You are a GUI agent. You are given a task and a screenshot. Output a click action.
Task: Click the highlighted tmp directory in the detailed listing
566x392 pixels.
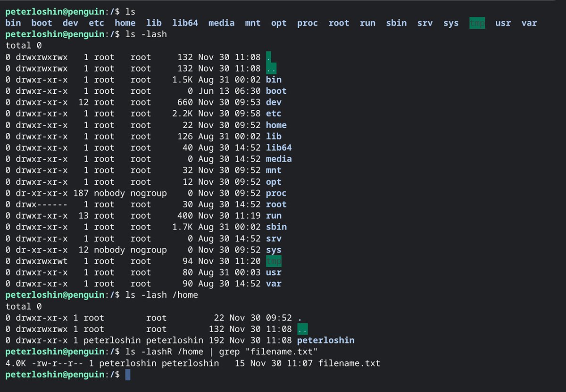(274, 261)
